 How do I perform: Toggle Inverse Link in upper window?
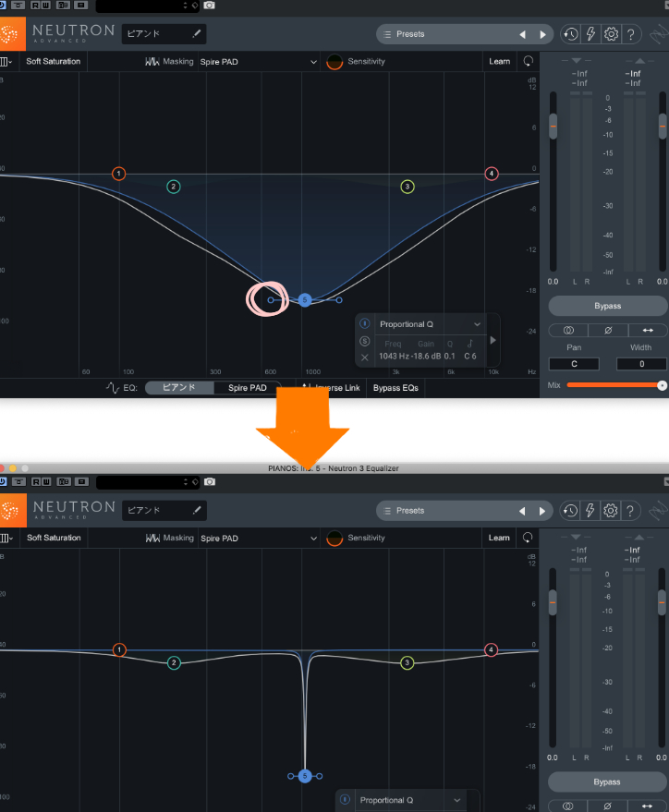click(x=333, y=388)
